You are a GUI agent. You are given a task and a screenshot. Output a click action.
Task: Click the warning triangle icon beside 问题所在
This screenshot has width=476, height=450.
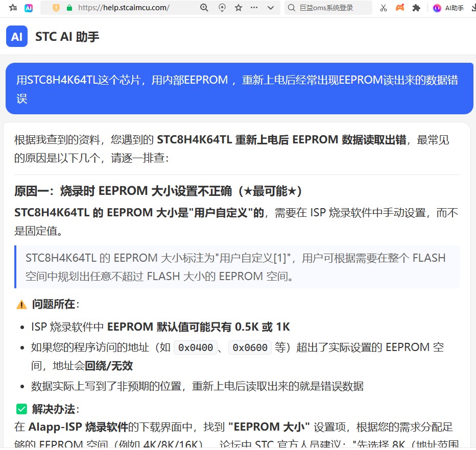tap(21, 305)
